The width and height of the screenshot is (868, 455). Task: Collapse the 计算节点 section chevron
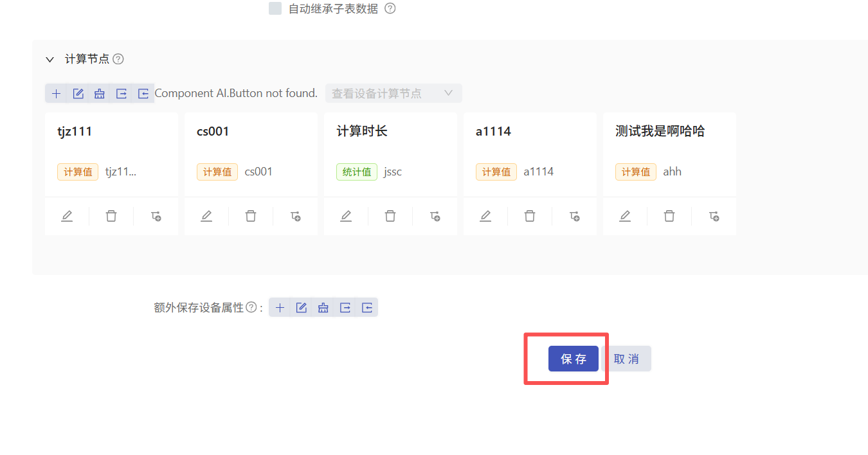(x=50, y=59)
